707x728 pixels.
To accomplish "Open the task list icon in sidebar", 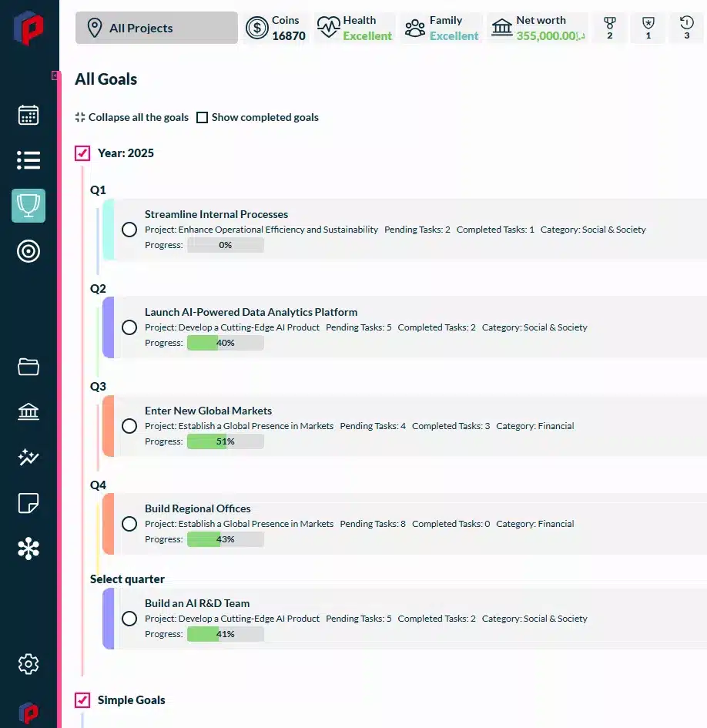I will coord(28,160).
